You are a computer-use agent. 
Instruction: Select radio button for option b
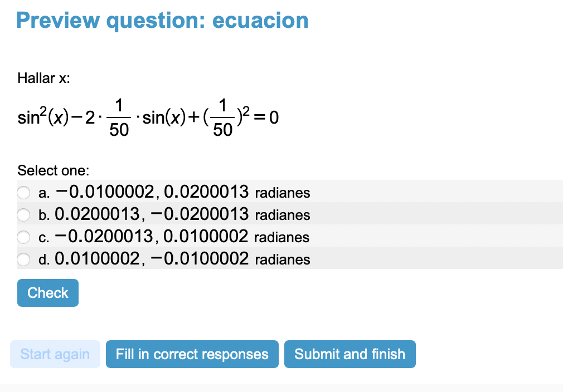coord(23,215)
